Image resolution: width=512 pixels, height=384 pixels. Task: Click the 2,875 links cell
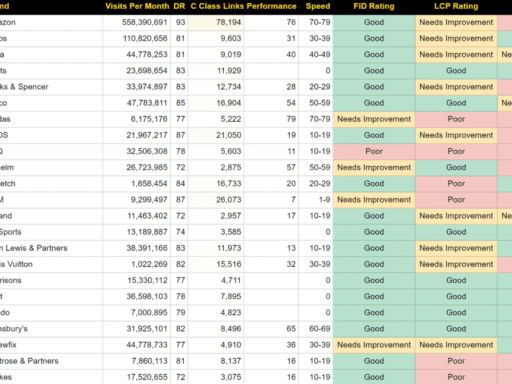216,167
